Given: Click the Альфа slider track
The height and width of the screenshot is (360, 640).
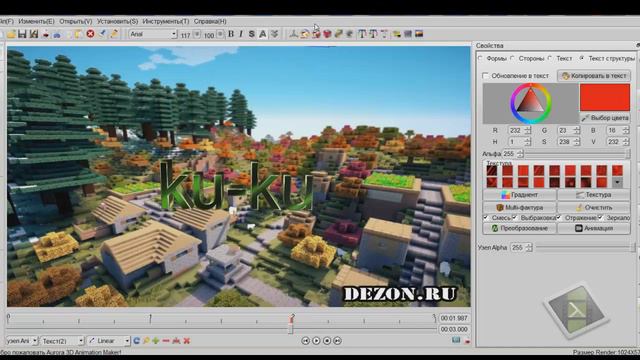Looking at the screenshot, I should (x=577, y=154).
